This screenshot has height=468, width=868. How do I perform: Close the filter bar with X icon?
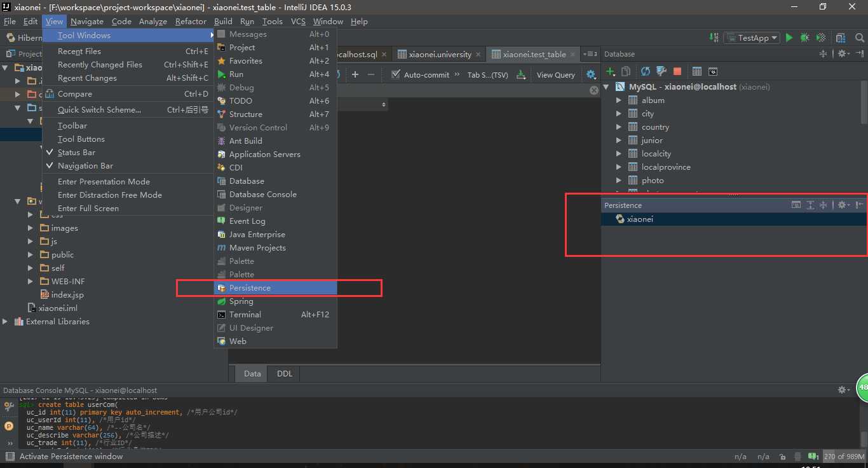(594, 90)
